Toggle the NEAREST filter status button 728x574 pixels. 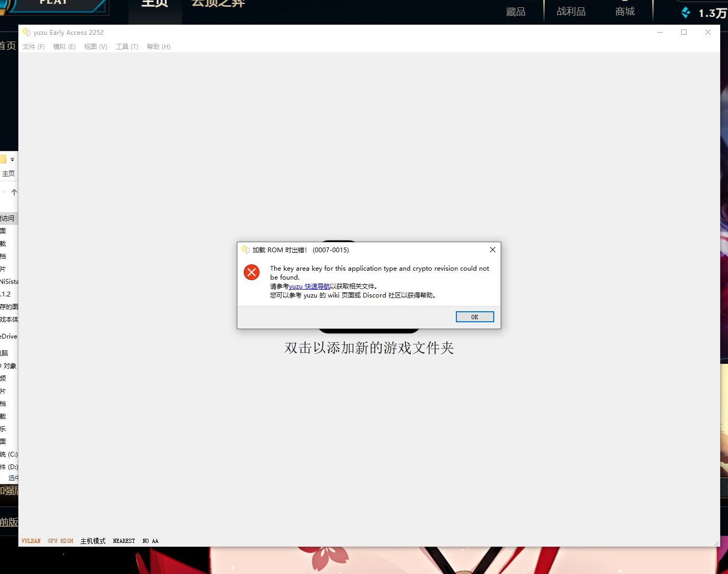(x=124, y=541)
